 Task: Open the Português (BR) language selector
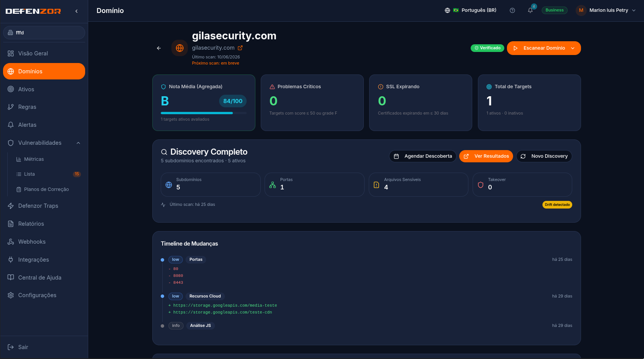(471, 10)
